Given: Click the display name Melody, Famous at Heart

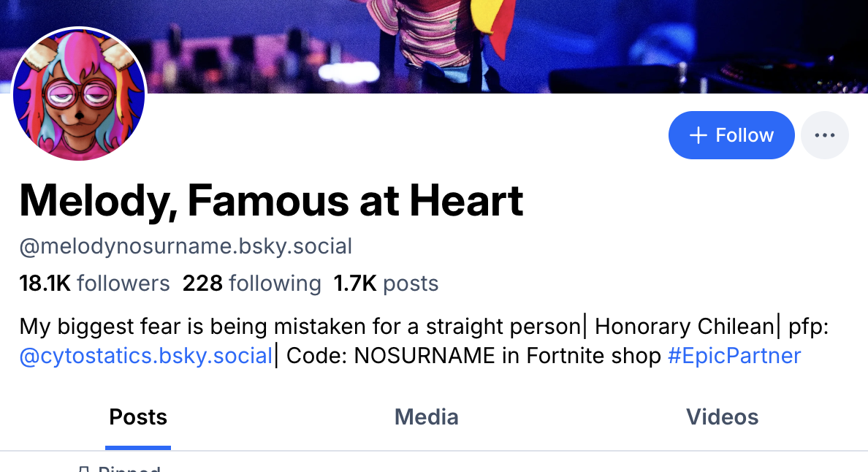Looking at the screenshot, I should [x=271, y=201].
